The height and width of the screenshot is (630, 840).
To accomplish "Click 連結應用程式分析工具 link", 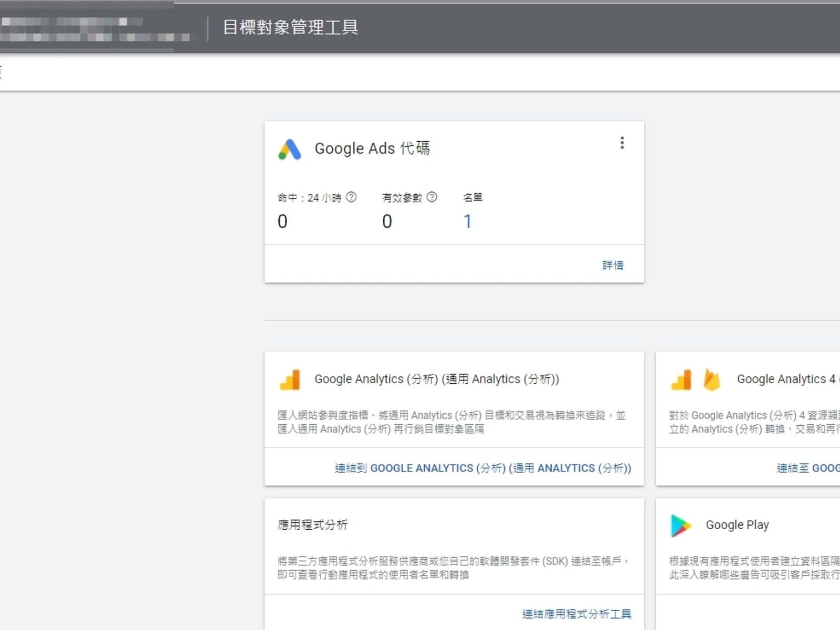I will click(576, 614).
